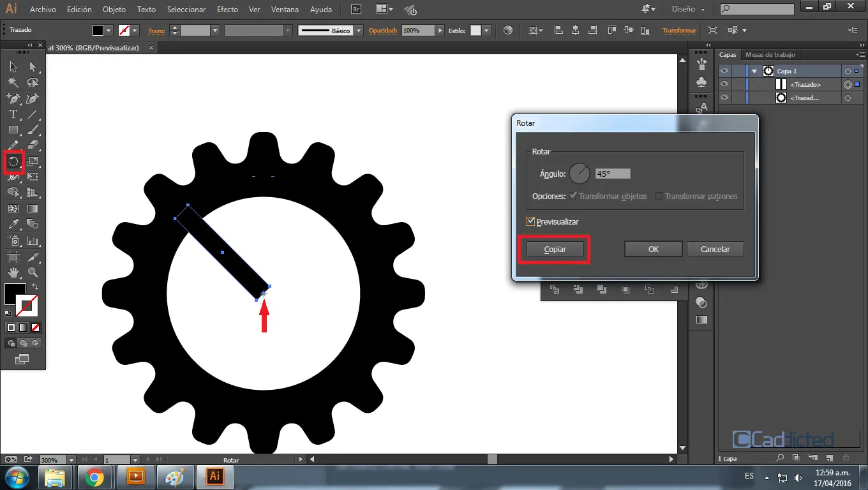Click target circle of Capa 1
The image size is (868, 490).
pyautogui.click(x=848, y=71)
